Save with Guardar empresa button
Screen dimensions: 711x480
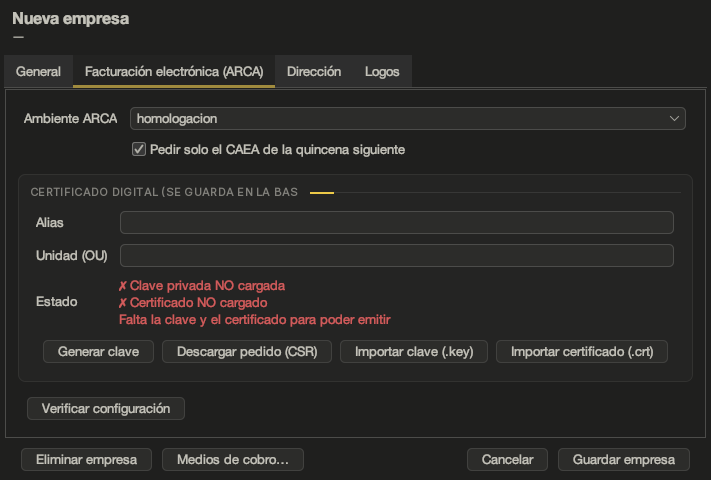click(x=623, y=460)
